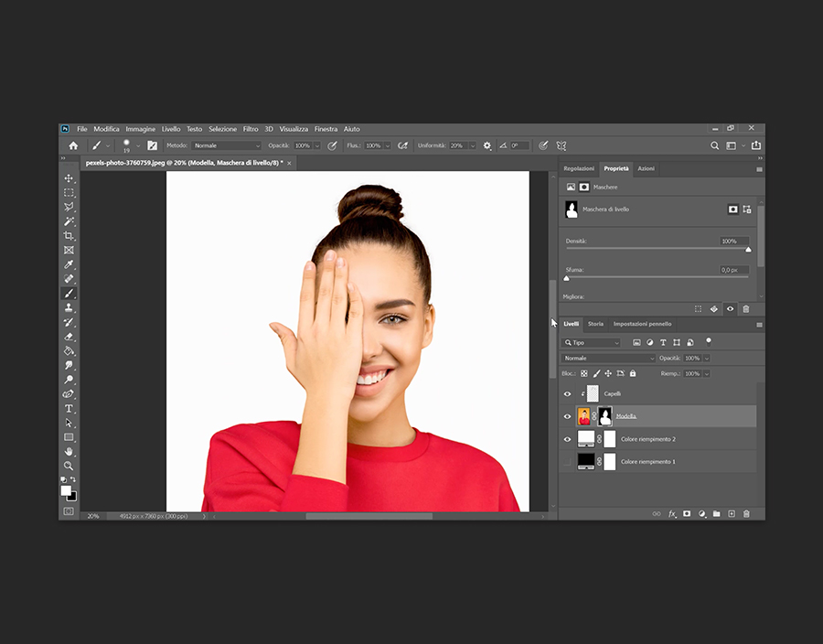
Task: Open Metodo blend mode dropdown
Action: click(x=226, y=145)
